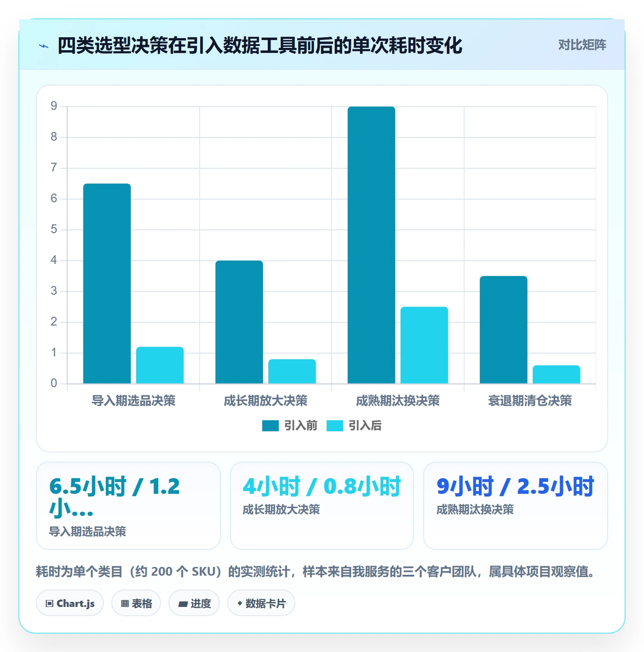644x652 pixels.
Task: Click the 引入前 legend label
Action: click(x=301, y=426)
